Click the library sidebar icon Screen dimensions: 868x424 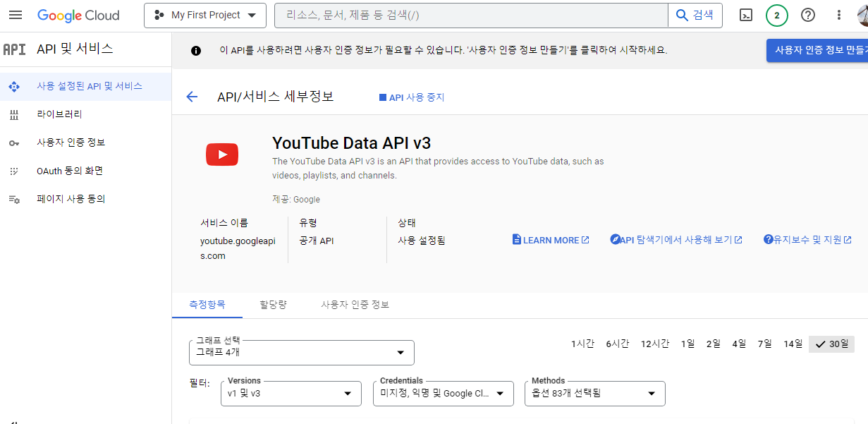[14, 114]
